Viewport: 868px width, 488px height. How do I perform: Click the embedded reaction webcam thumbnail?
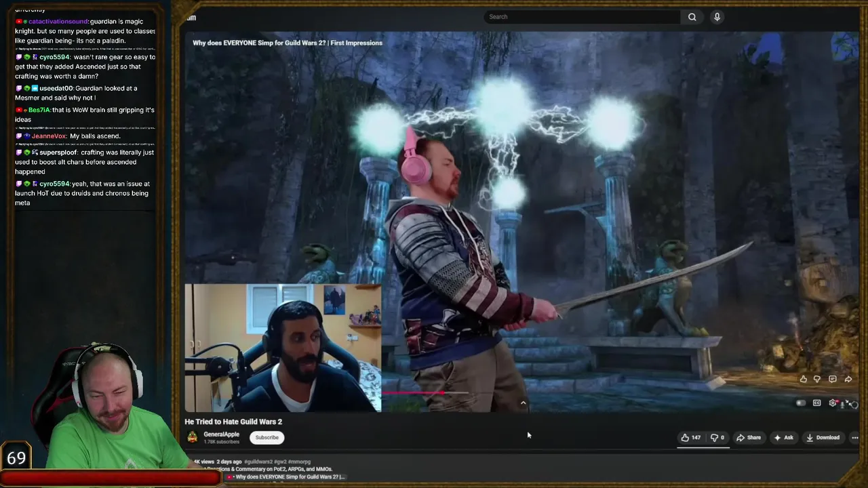click(x=283, y=348)
